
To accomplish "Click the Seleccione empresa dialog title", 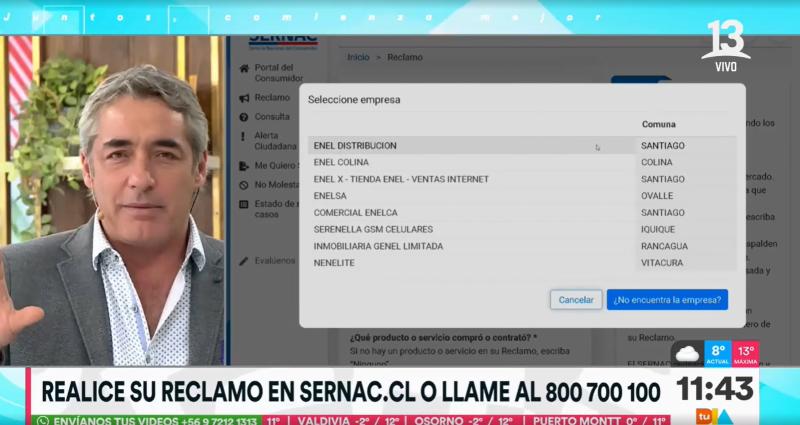I will coord(354,100).
